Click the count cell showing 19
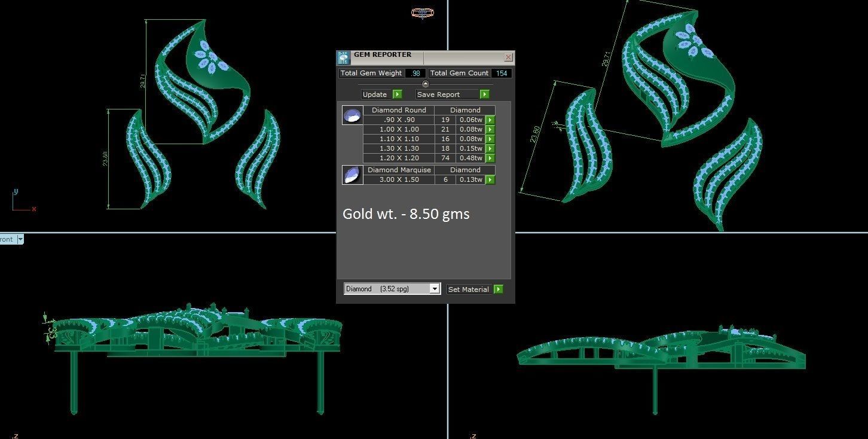This screenshot has width=868, height=439. 445,120
